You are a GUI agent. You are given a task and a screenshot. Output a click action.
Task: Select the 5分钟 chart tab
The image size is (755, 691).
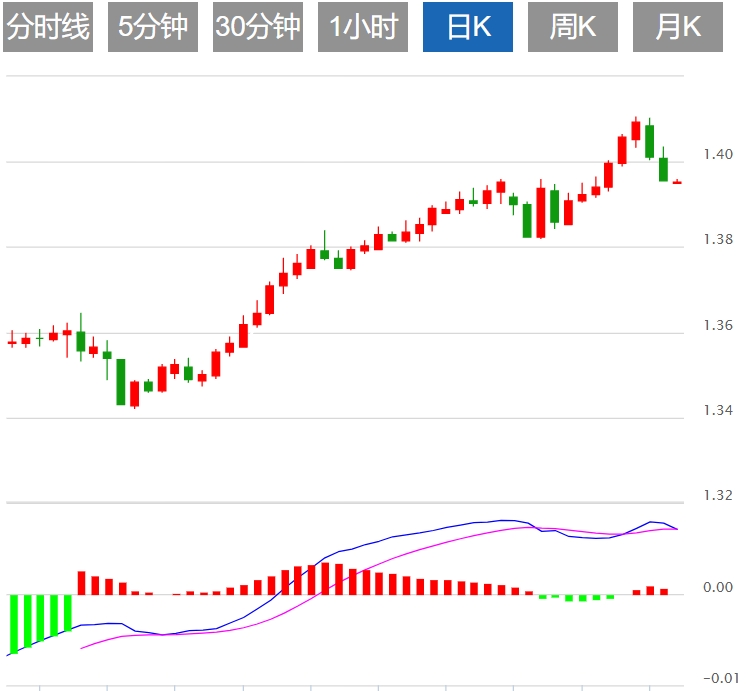point(153,27)
